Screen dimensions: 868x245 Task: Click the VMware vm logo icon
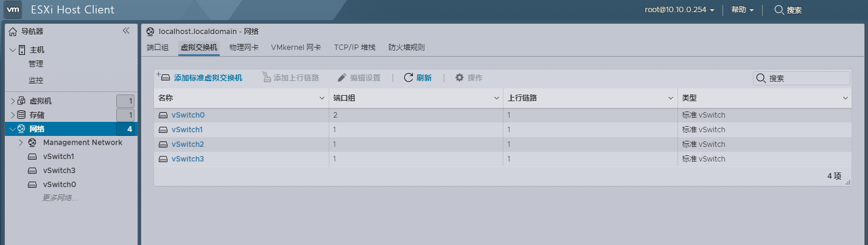[13, 10]
